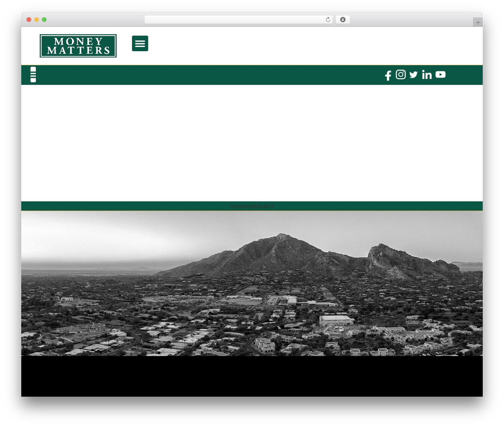Click the Money Matters logo
The image size is (504, 427).
click(78, 46)
